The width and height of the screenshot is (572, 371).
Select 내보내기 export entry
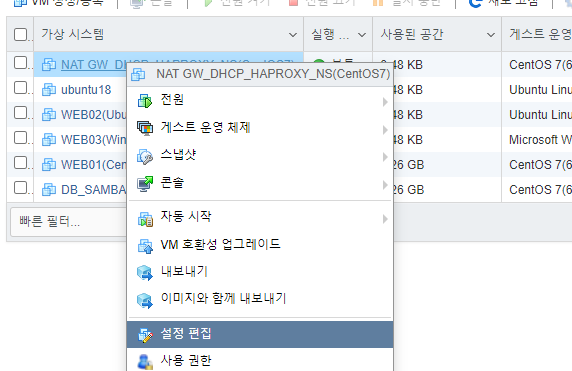point(260,272)
